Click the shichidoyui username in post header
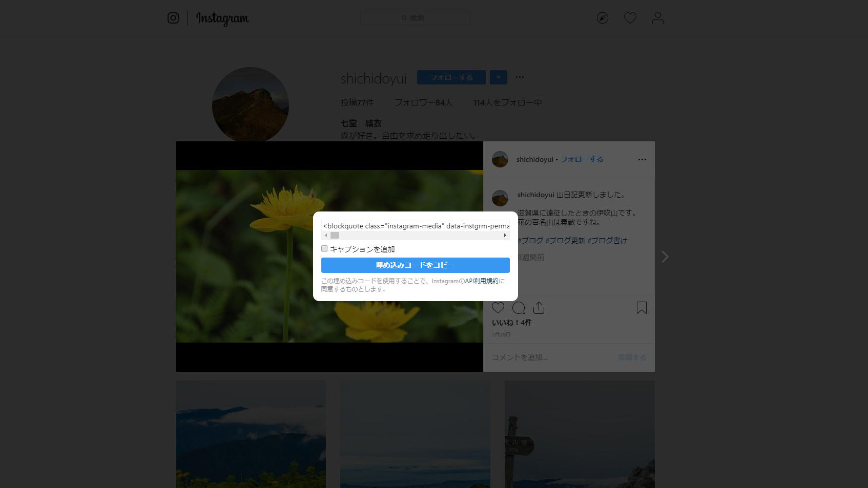The height and width of the screenshot is (488, 868). [x=535, y=159]
